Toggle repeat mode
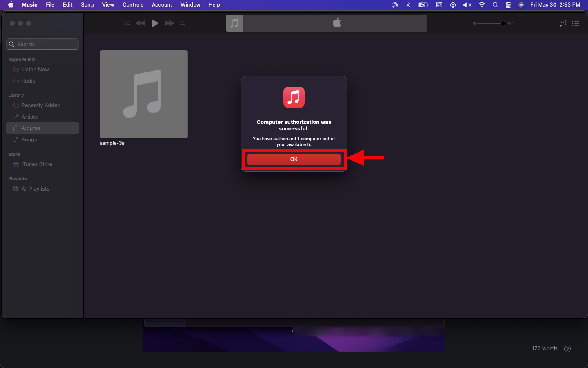Screen dimensions: 588x368 click(x=183, y=23)
